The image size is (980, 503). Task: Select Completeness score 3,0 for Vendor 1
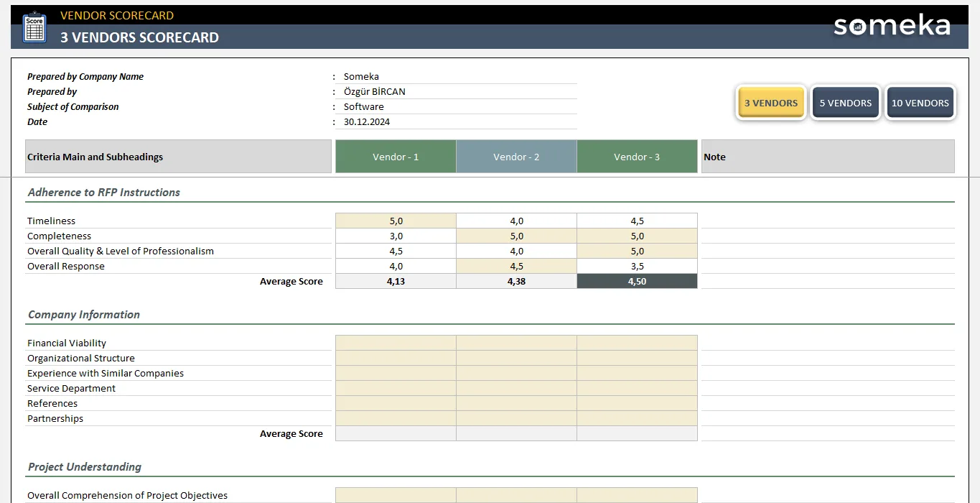tap(396, 236)
